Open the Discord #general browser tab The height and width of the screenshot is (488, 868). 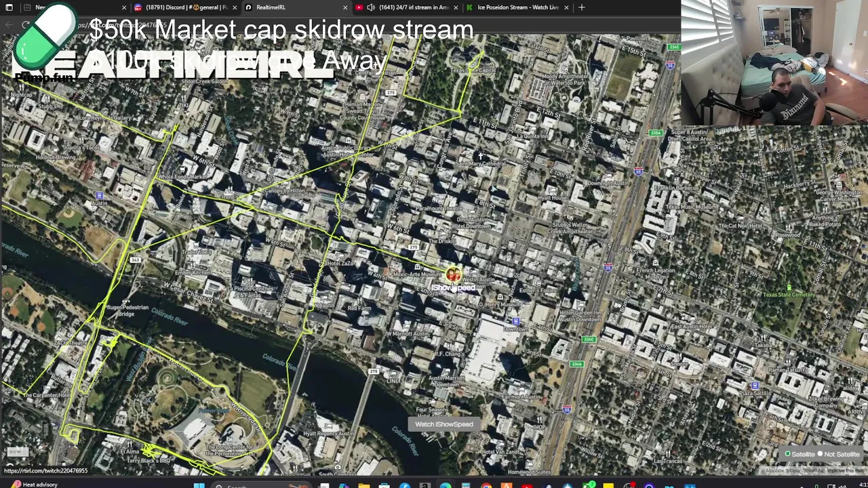pyautogui.click(x=184, y=7)
